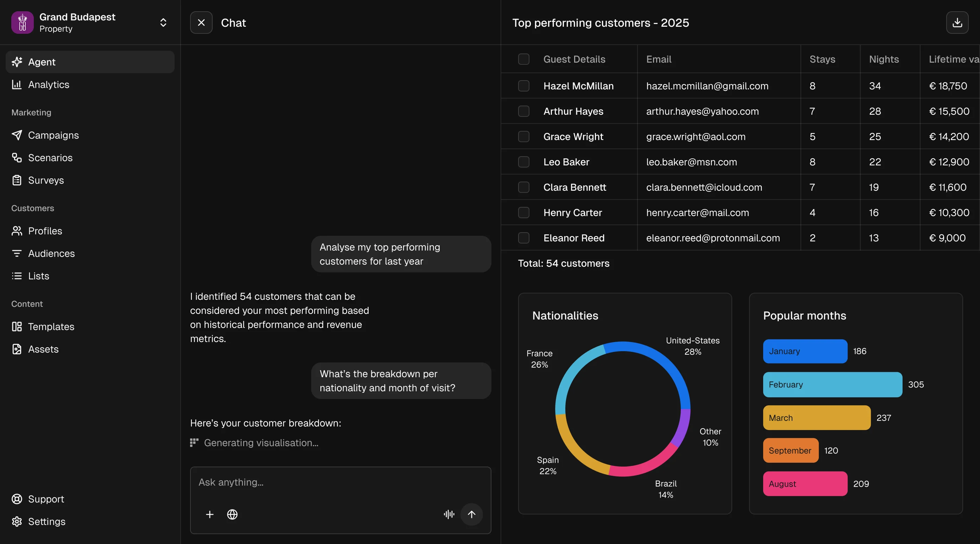Click the March bar in Popular months
980x544 pixels.
tap(816, 417)
